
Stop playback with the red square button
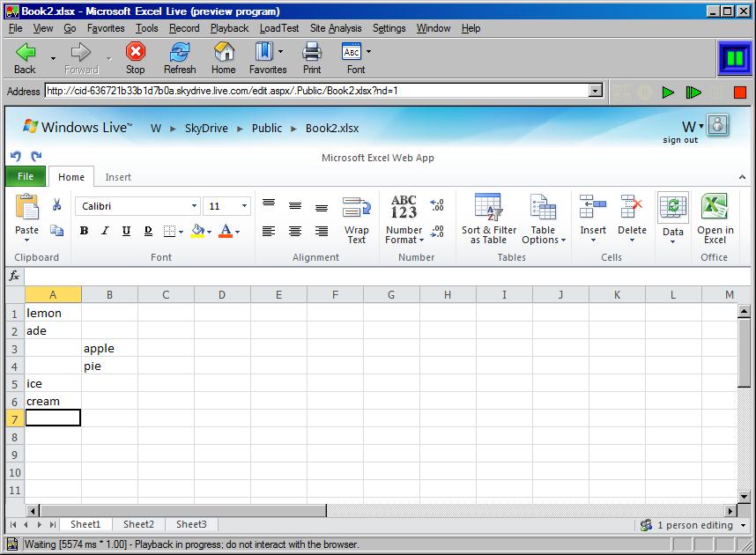[x=740, y=92]
